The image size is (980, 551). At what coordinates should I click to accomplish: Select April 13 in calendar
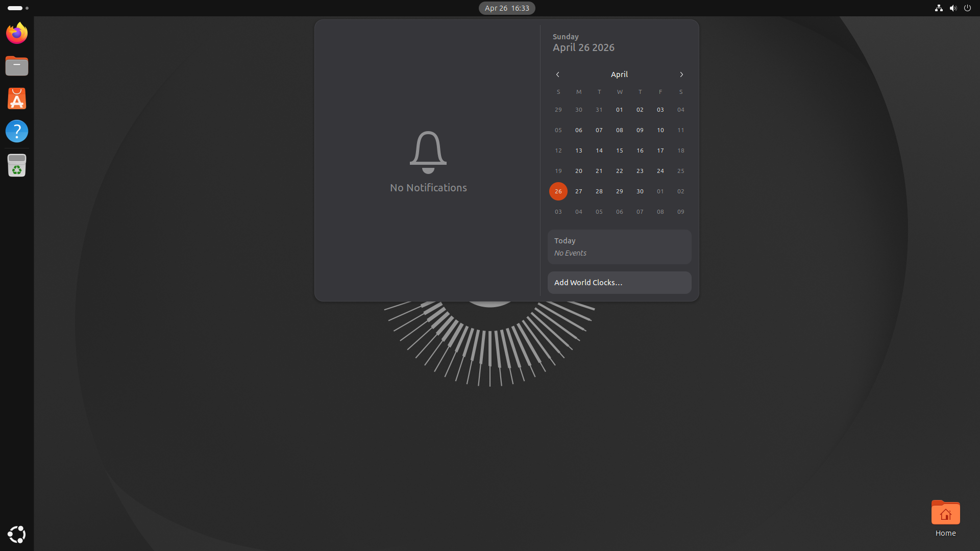579,151
